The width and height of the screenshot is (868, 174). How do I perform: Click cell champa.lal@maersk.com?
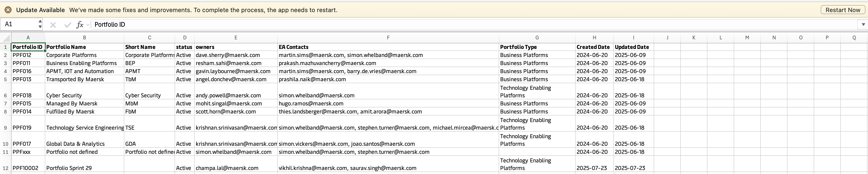(x=235, y=164)
